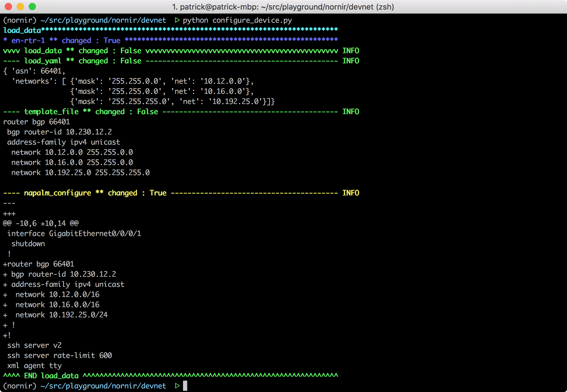This screenshot has height=392, width=567.
Task: Click the red close window button
Action: [8, 7]
